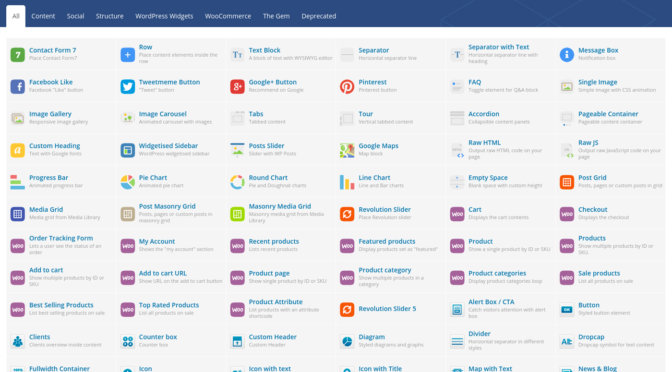Switch to the Social tab
The width and height of the screenshot is (672, 372).
pos(75,16)
